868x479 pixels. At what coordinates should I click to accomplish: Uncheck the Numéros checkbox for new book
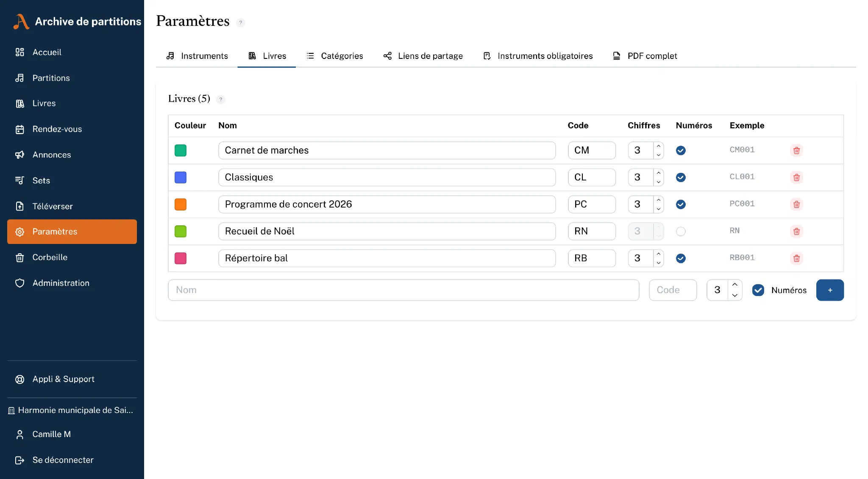coord(758,290)
